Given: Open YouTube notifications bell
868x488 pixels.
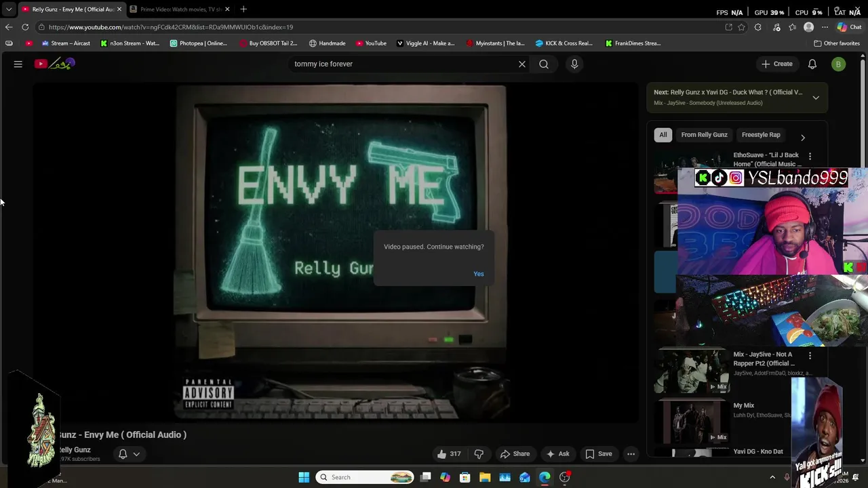Looking at the screenshot, I should tap(812, 64).
